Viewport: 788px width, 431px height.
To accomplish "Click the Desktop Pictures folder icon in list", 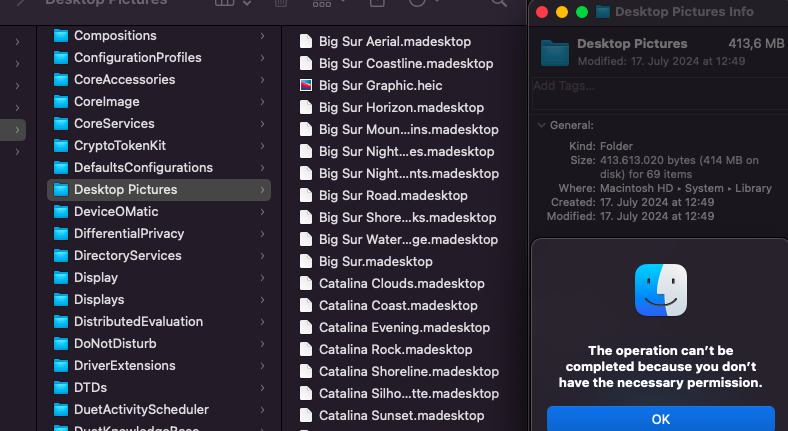I will click(61, 190).
